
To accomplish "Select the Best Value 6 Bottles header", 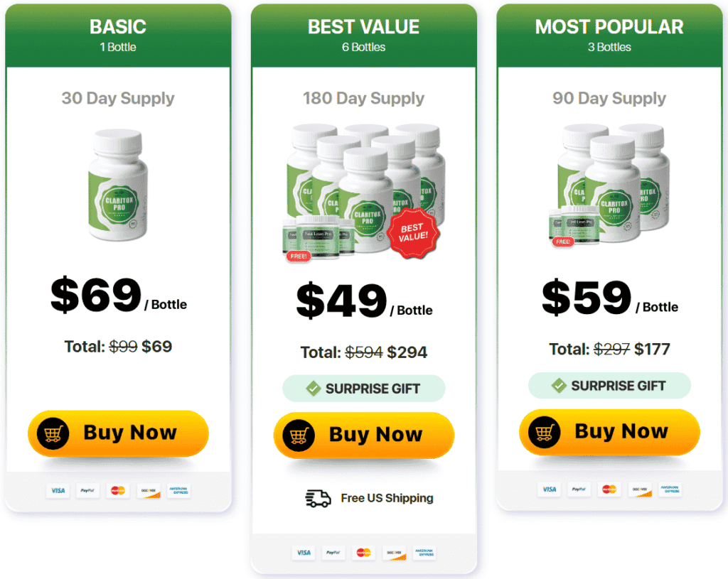I will point(363,35).
